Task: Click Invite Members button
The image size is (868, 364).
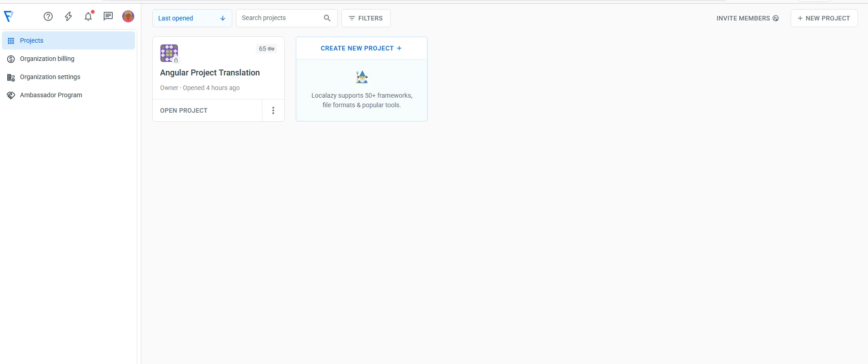Action: 748,18
